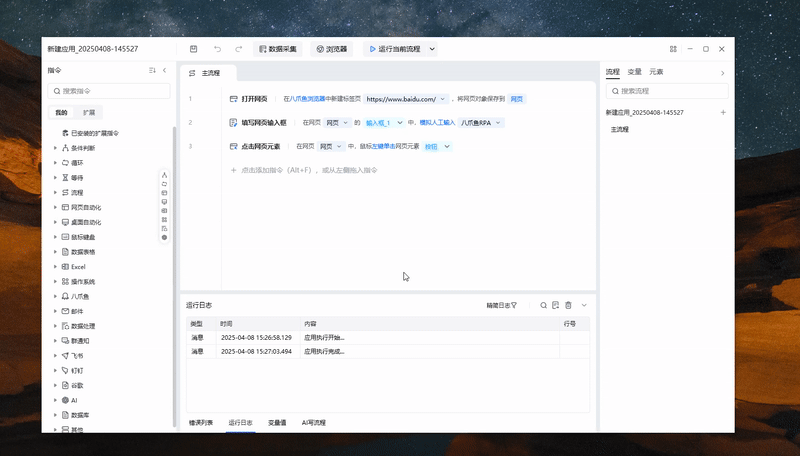Select the 主流程 tab
The image size is (800, 456).
pyautogui.click(x=208, y=73)
